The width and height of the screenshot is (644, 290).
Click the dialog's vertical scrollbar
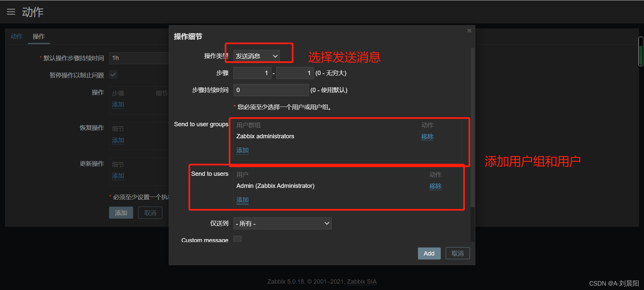tap(473, 127)
